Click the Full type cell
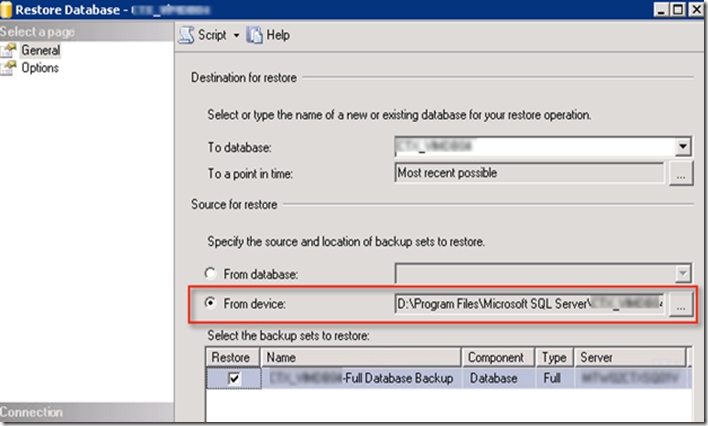708x426 pixels. tap(552, 378)
